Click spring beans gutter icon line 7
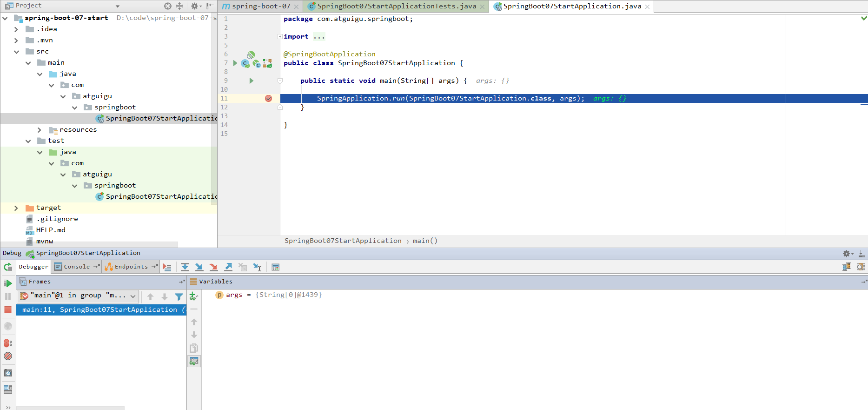The image size is (868, 410). 267,63
